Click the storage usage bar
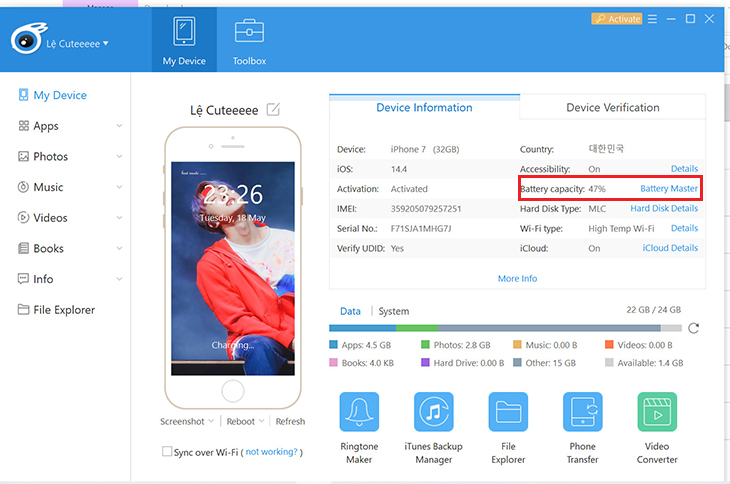 coord(505,328)
